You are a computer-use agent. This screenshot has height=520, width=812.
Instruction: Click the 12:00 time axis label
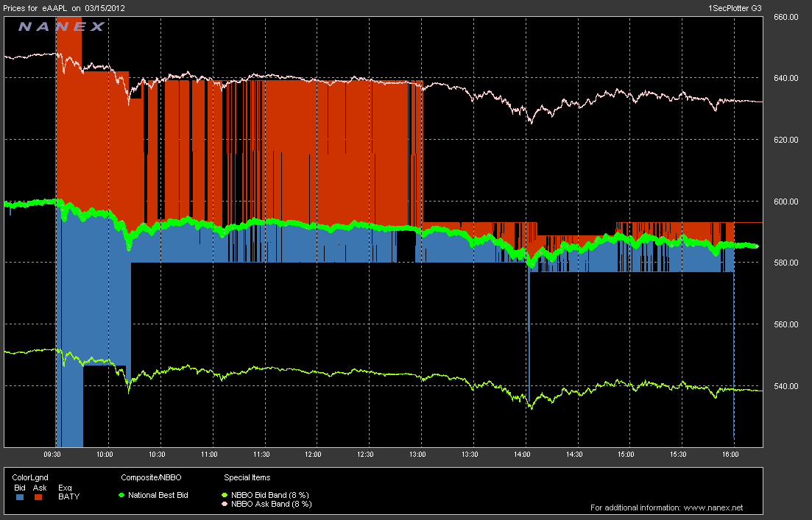[313, 455]
